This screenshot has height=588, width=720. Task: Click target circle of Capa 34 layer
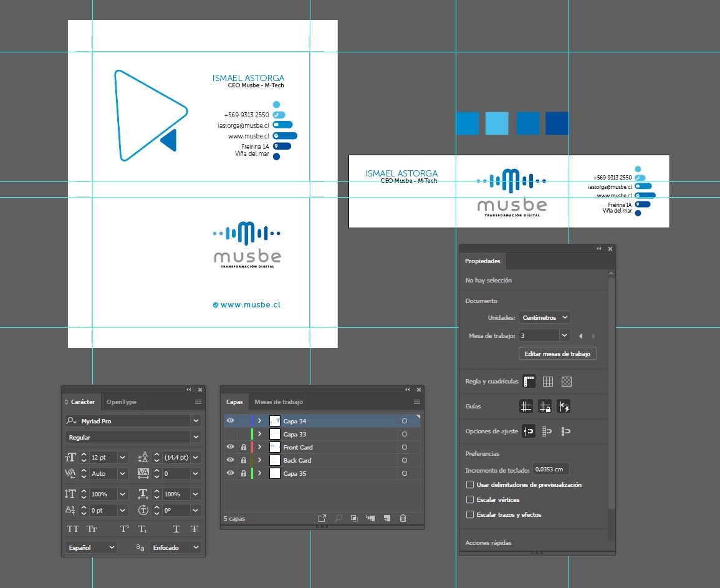tap(404, 421)
